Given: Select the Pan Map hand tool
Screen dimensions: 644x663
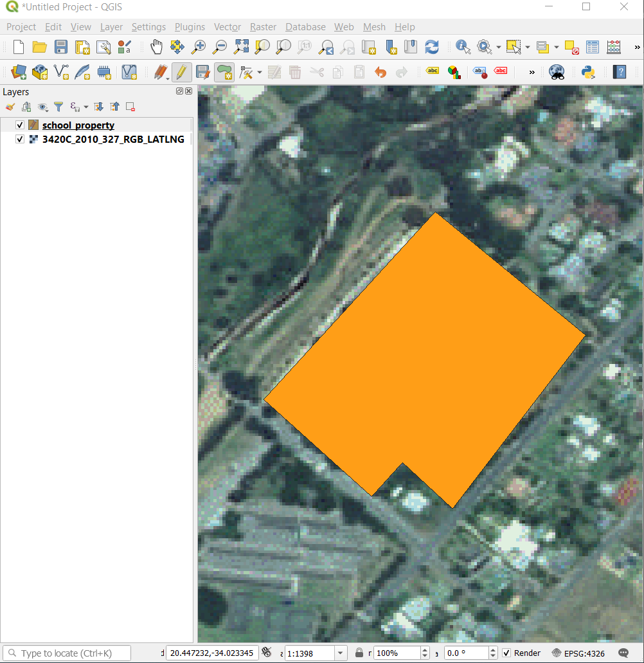Looking at the screenshot, I should click(x=156, y=47).
